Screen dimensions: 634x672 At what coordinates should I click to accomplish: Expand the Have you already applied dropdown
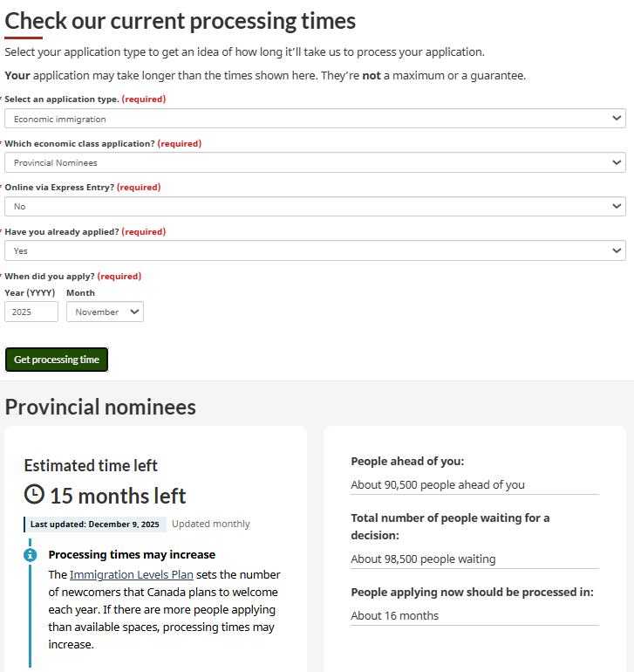[315, 250]
